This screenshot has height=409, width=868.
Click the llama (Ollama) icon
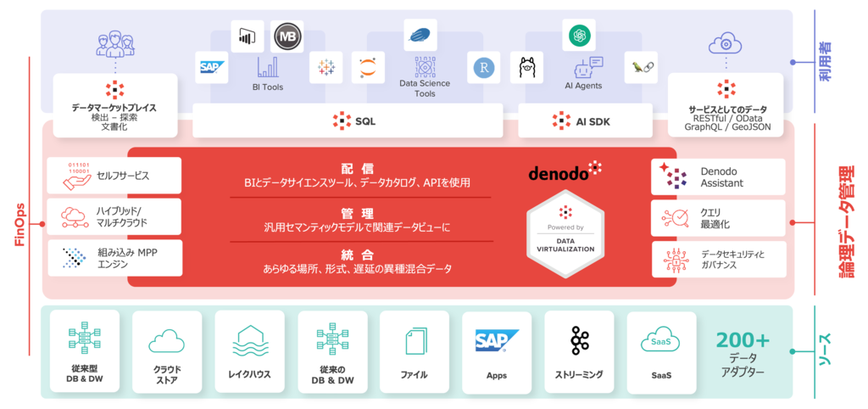pyautogui.click(x=526, y=68)
